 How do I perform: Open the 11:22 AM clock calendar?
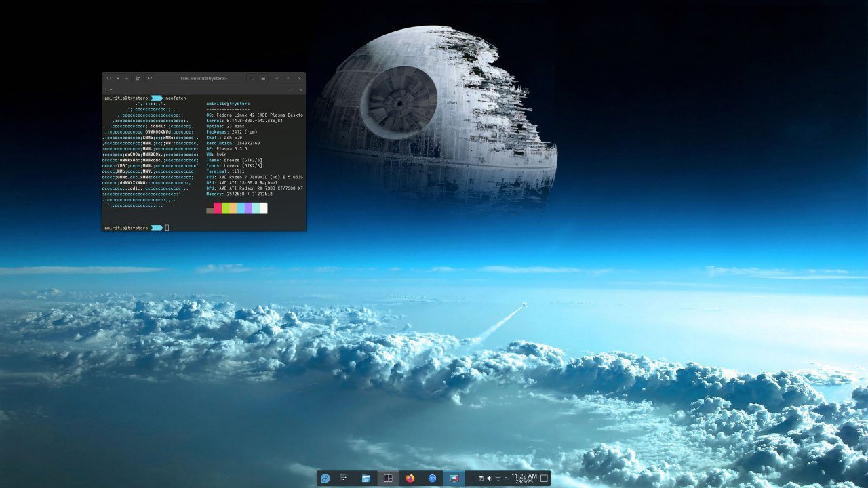coord(524,479)
